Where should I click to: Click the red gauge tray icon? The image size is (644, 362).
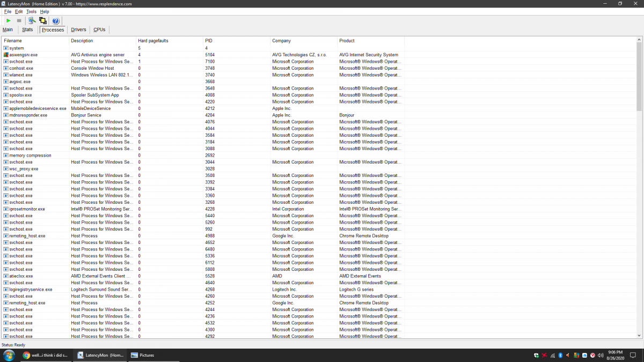[592, 355]
